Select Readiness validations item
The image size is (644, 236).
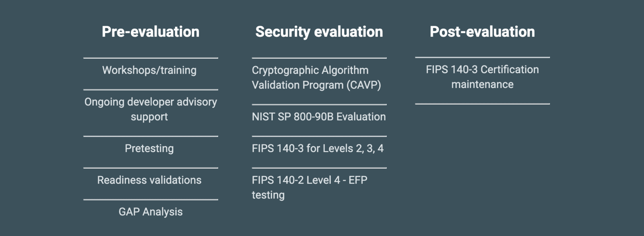coord(149,180)
